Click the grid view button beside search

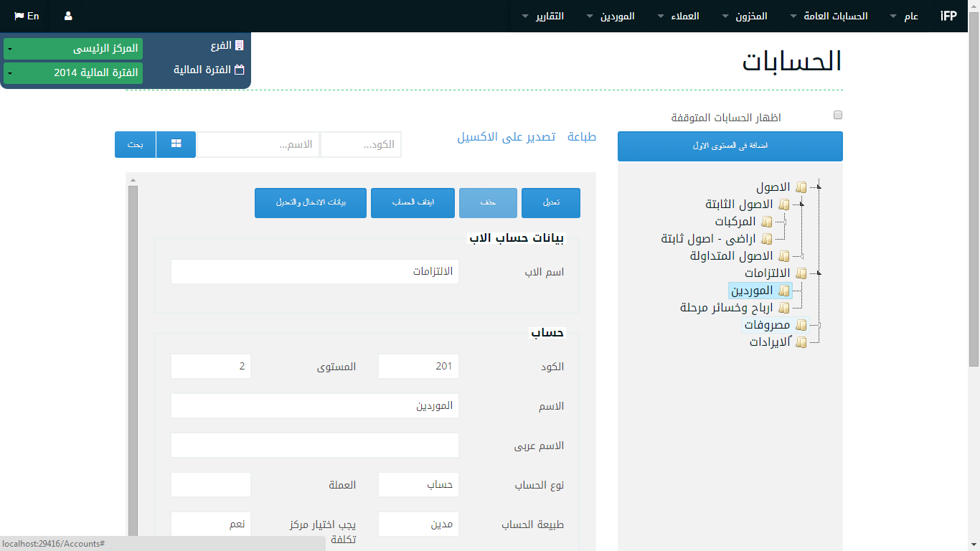pyautogui.click(x=176, y=144)
